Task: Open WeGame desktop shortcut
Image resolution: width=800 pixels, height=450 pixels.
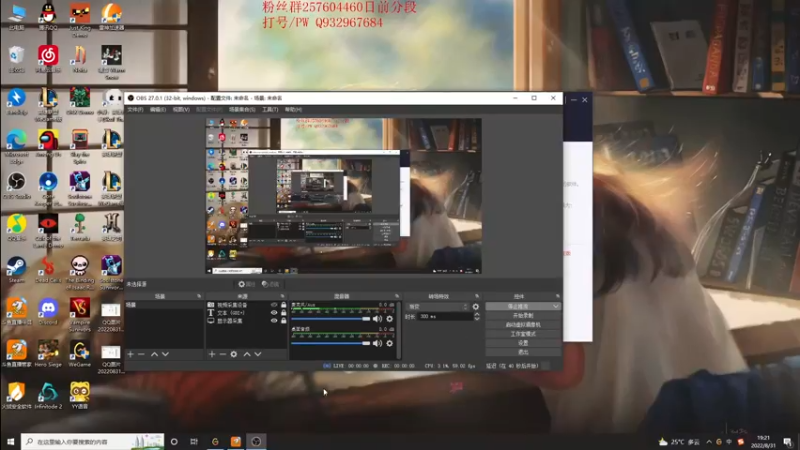Action: click(80, 354)
